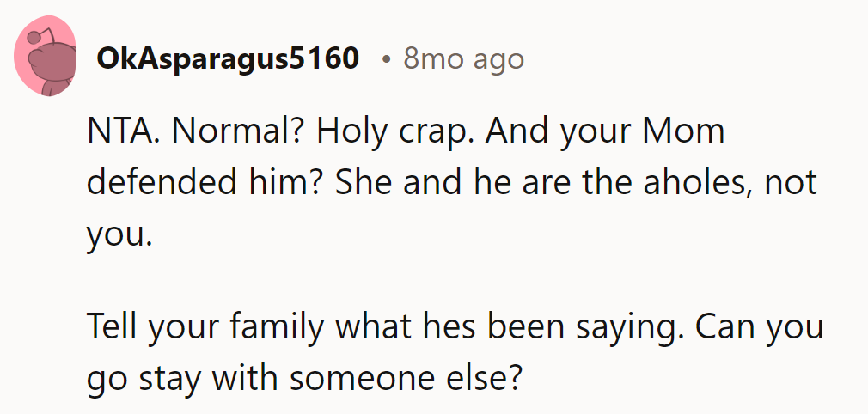Click the "8mo ago" comment timestamp
The image size is (868, 414).
click(x=463, y=58)
